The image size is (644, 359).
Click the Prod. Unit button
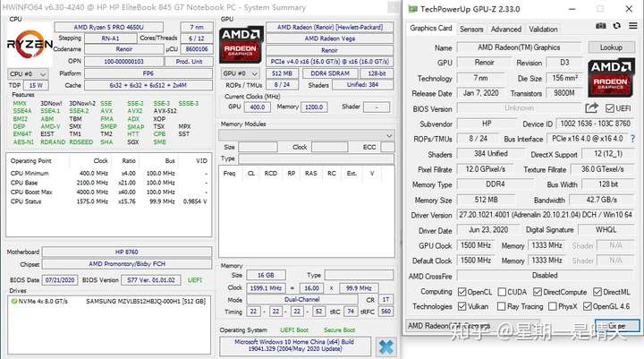[189, 61]
